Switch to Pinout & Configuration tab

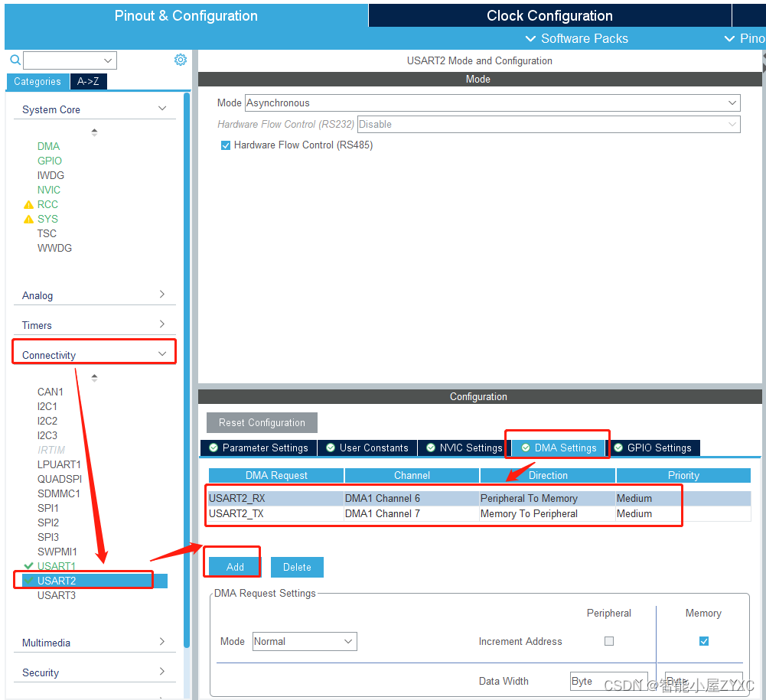pos(186,15)
